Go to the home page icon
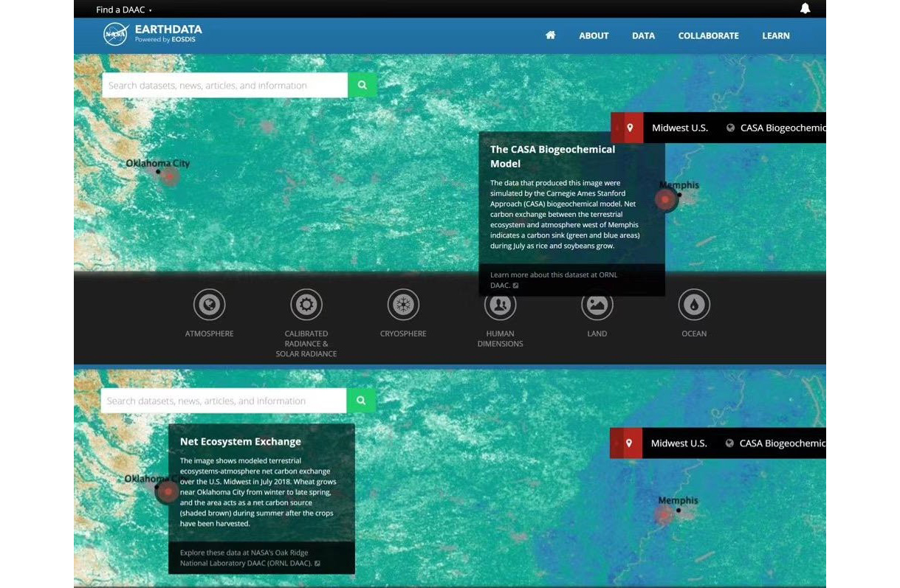 tap(550, 35)
